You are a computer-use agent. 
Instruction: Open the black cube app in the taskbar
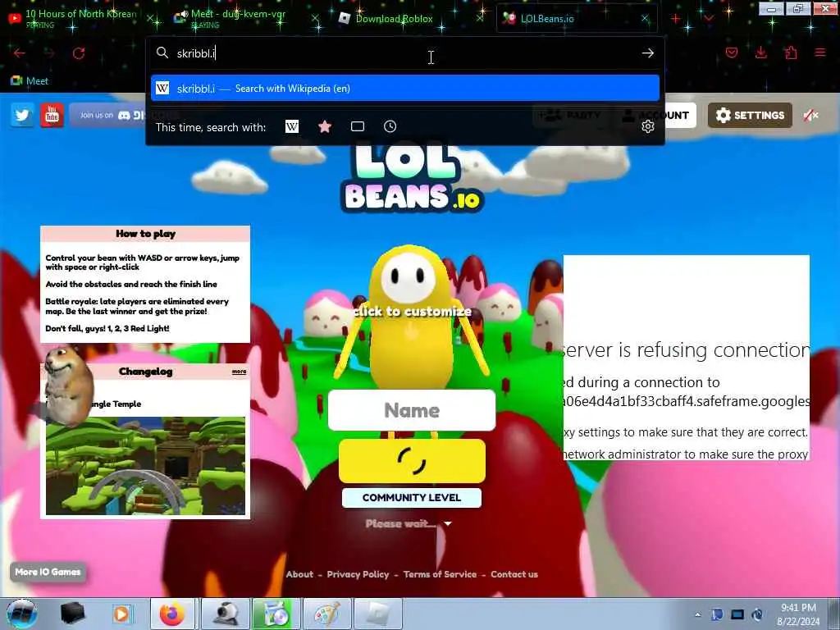click(72, 614)
